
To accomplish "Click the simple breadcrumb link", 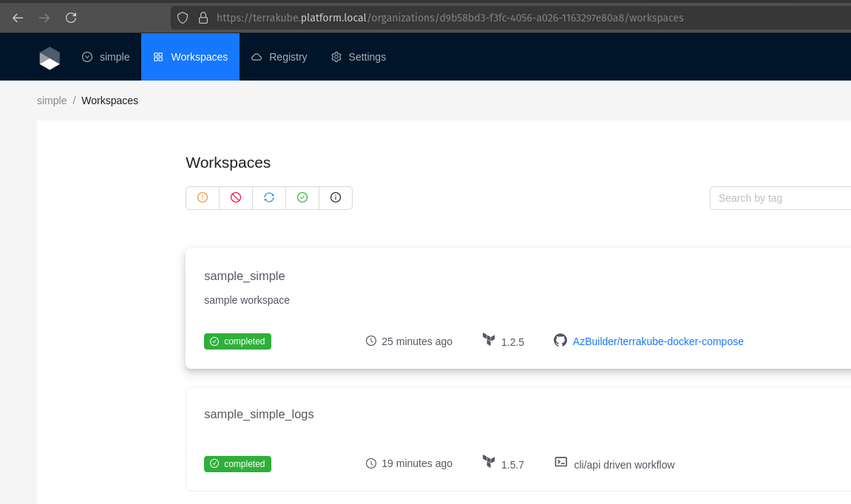I will point(52,101).
